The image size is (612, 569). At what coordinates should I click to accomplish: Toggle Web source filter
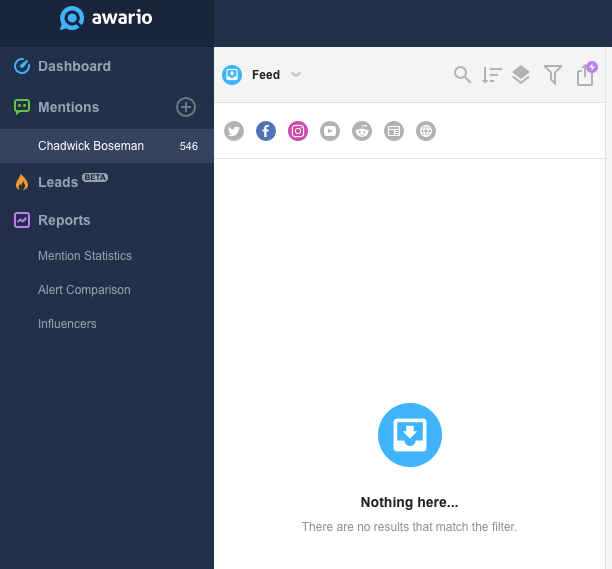(426, 131)
